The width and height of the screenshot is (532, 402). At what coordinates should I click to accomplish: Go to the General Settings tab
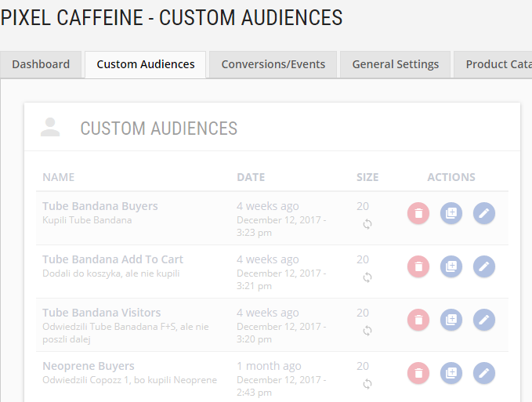pos(395,64)
